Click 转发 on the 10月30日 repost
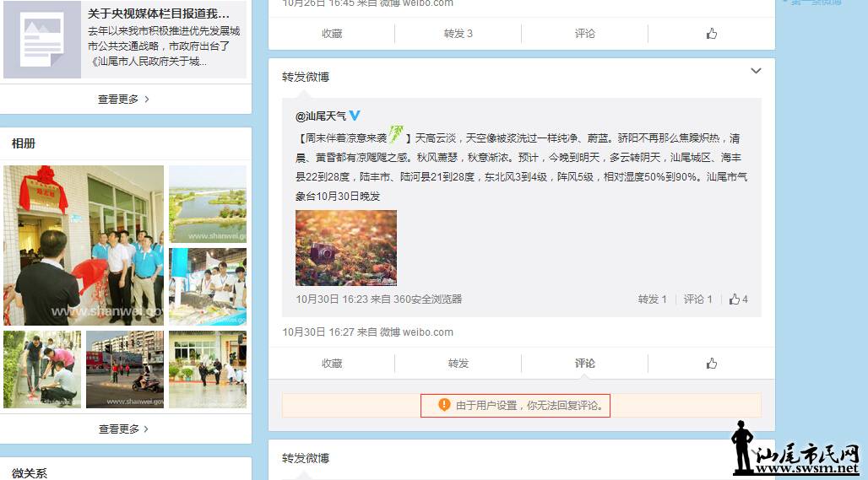 (x=458, y=364)
